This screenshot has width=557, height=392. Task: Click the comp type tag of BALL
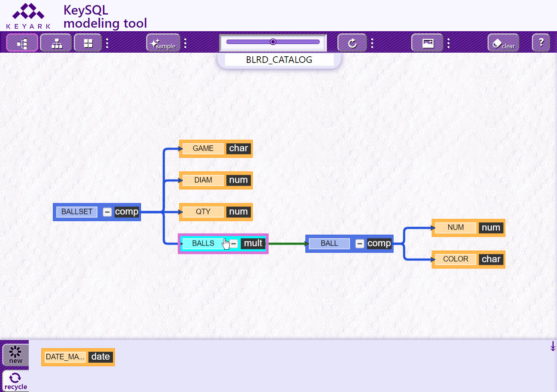pyautogui.click(x=379, y=243)
